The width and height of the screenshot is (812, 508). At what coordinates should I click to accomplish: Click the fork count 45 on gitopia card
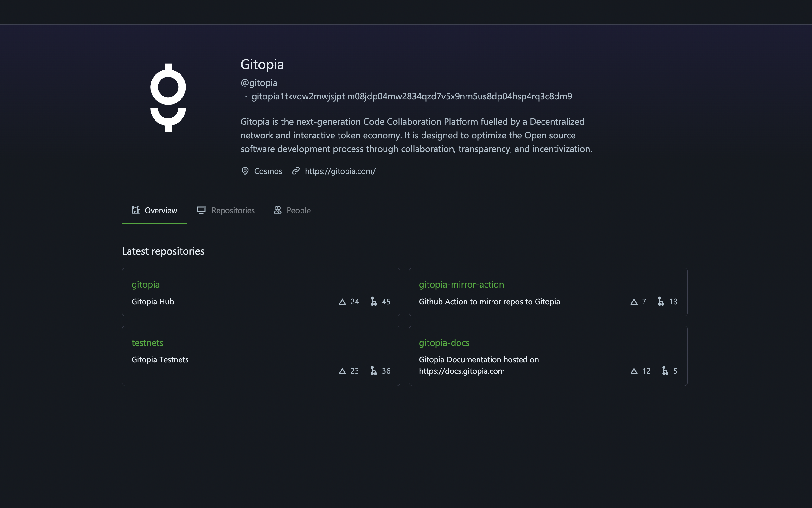click(x=386, y=302)
